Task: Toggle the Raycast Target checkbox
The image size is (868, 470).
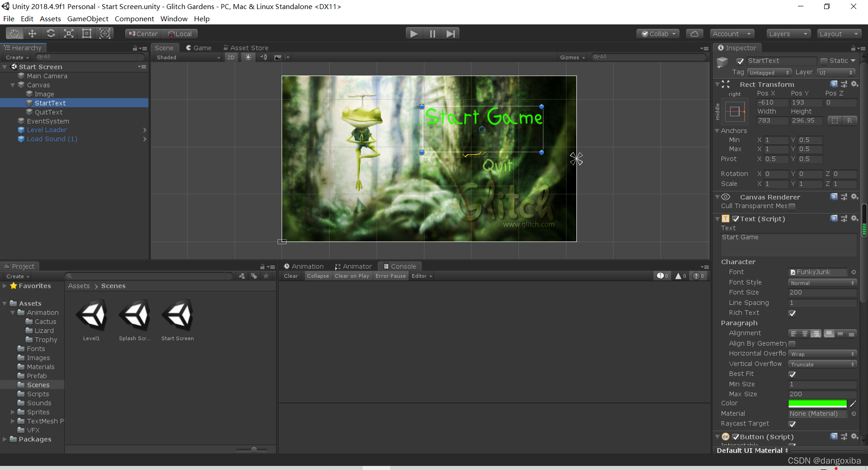Action: tap(792, 424)
